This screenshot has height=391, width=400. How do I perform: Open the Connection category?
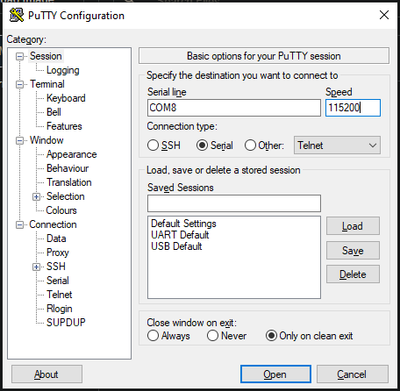pos(53,224)
